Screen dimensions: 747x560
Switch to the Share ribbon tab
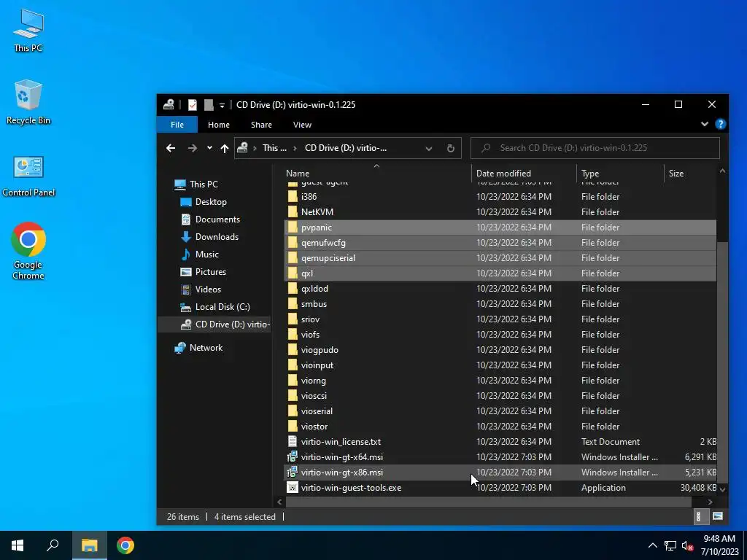coord(262,125)
